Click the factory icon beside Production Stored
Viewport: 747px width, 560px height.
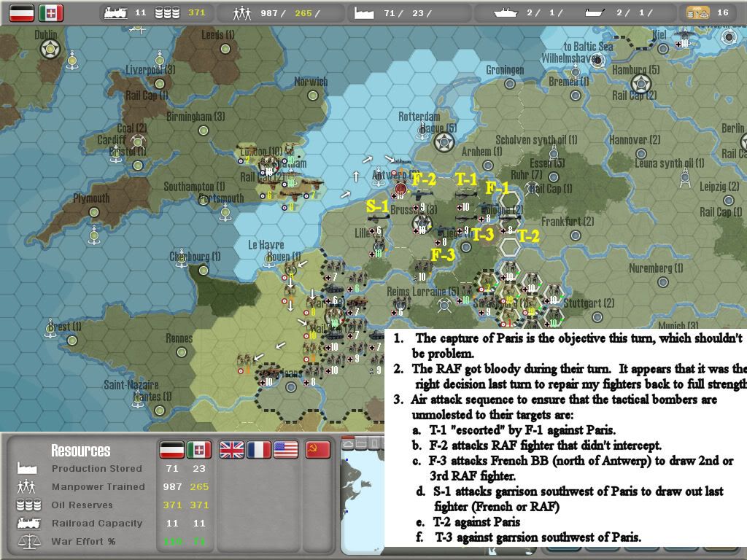point(27,468)
